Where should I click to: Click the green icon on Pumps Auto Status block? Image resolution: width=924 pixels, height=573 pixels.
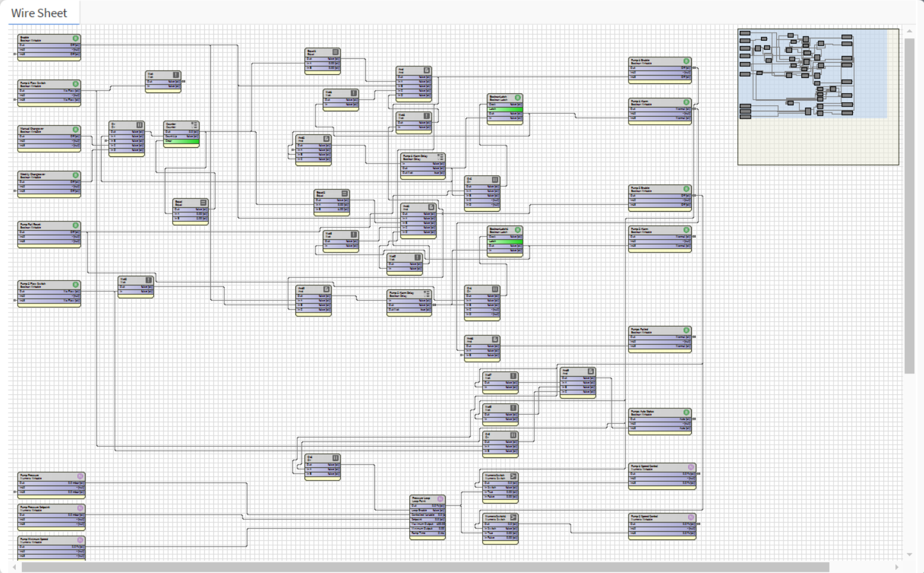(686, 412)
